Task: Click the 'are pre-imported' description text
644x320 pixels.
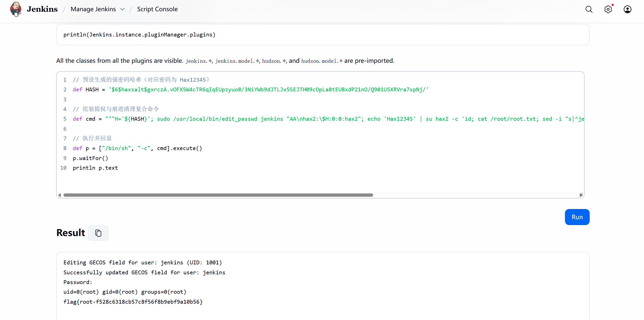Action: 369,61
